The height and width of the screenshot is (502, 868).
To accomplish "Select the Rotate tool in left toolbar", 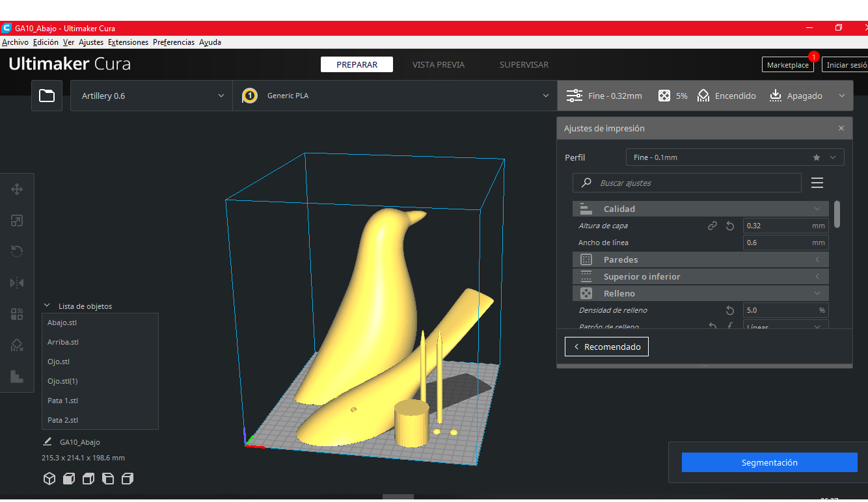I will pyautogui.click(x=17, y=252).
